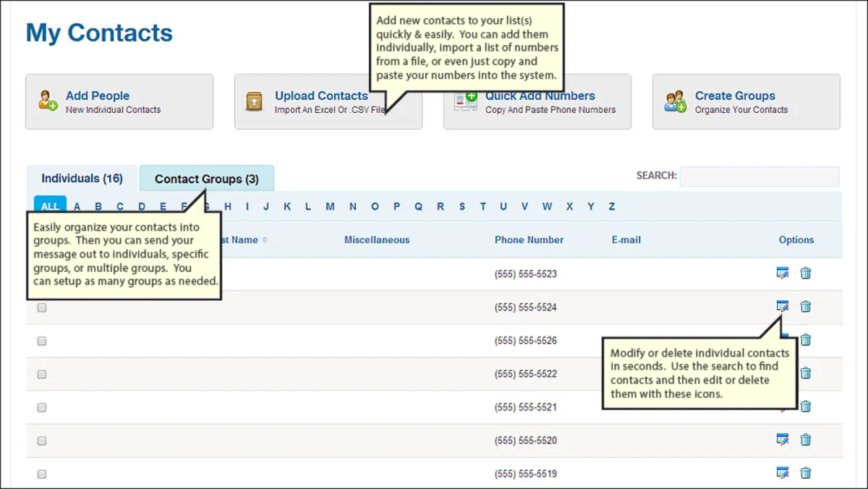
Task: Sort by the Last Name column arrow
Action: pos(264,240)
